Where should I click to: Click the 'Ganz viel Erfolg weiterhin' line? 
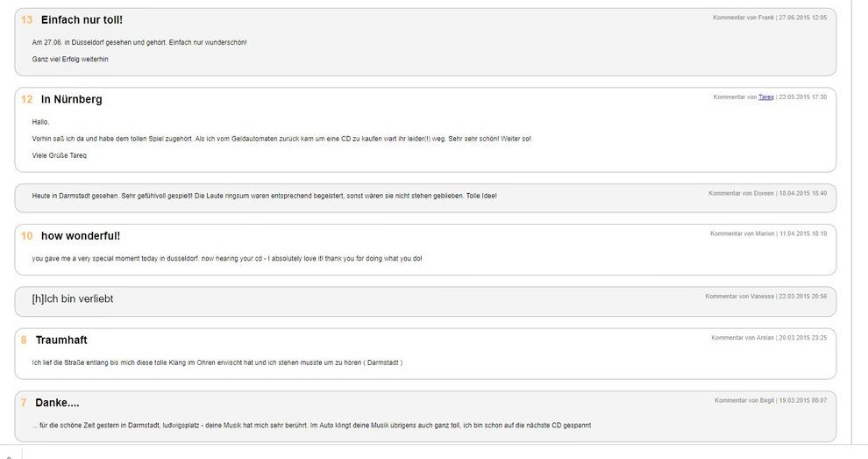[70, 60]
